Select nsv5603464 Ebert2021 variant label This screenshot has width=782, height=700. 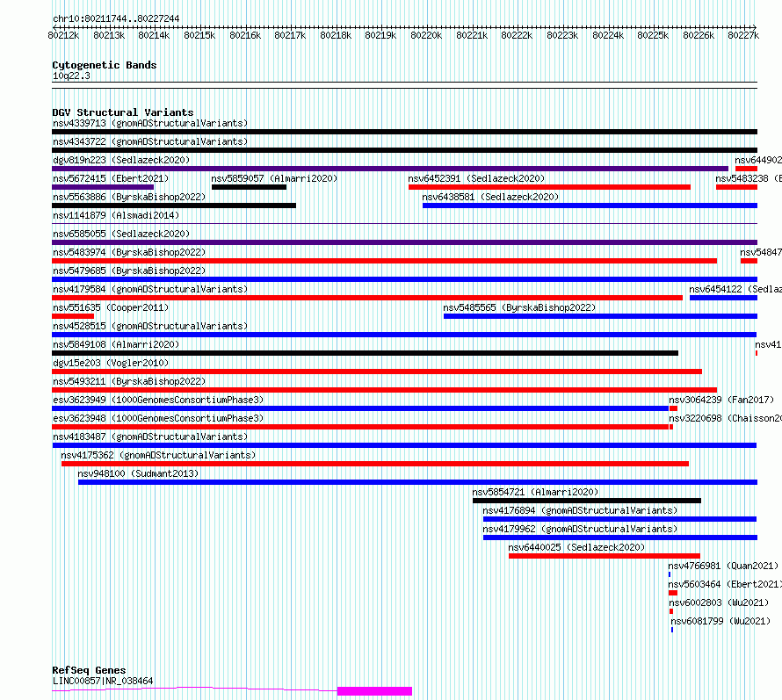click(725, 584)
